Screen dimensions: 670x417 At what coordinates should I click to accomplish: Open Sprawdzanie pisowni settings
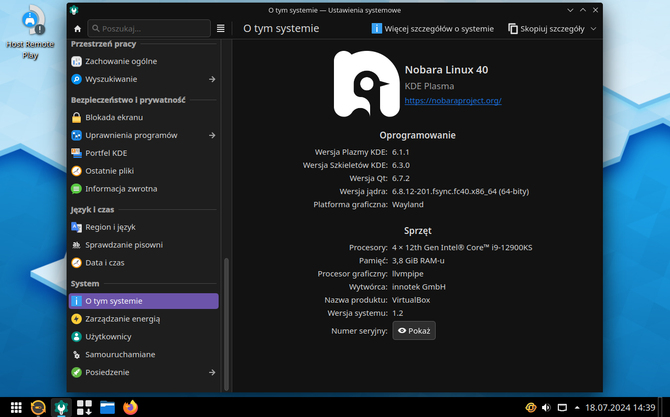click(x=144, y=245)
